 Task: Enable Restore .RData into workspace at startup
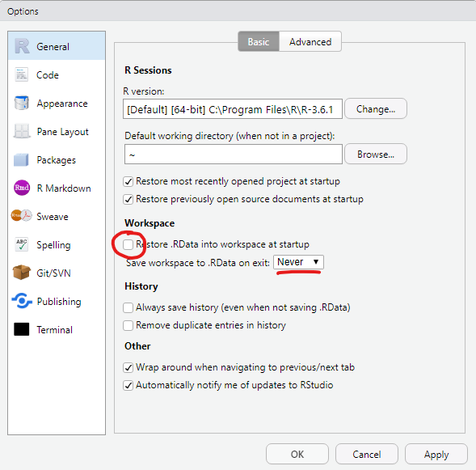(x=128, y=244)
